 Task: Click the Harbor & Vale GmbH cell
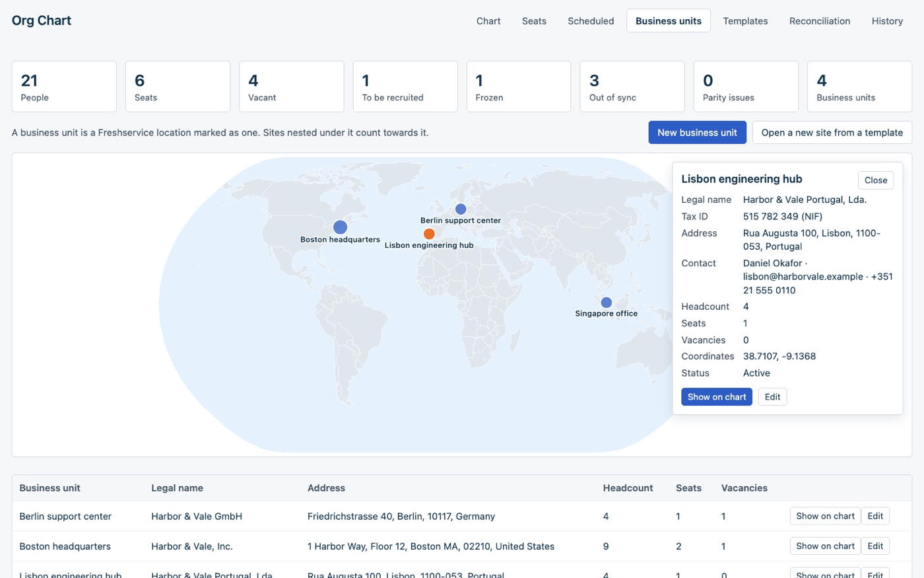[197, 517]
